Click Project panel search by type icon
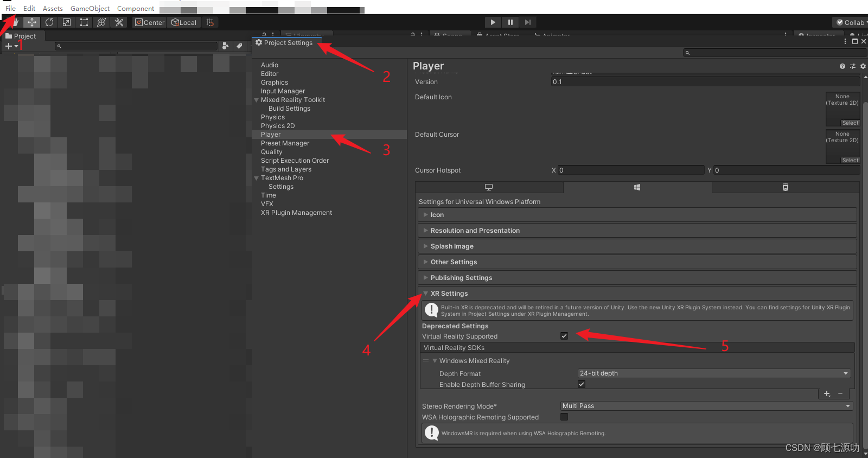The image size is (868, 458). tap(226, 46)
